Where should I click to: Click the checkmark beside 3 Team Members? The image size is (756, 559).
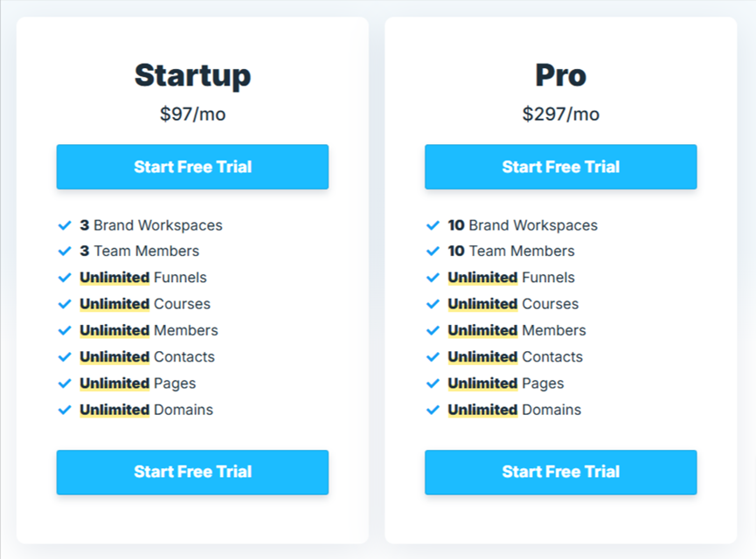(x=65, y=252)
